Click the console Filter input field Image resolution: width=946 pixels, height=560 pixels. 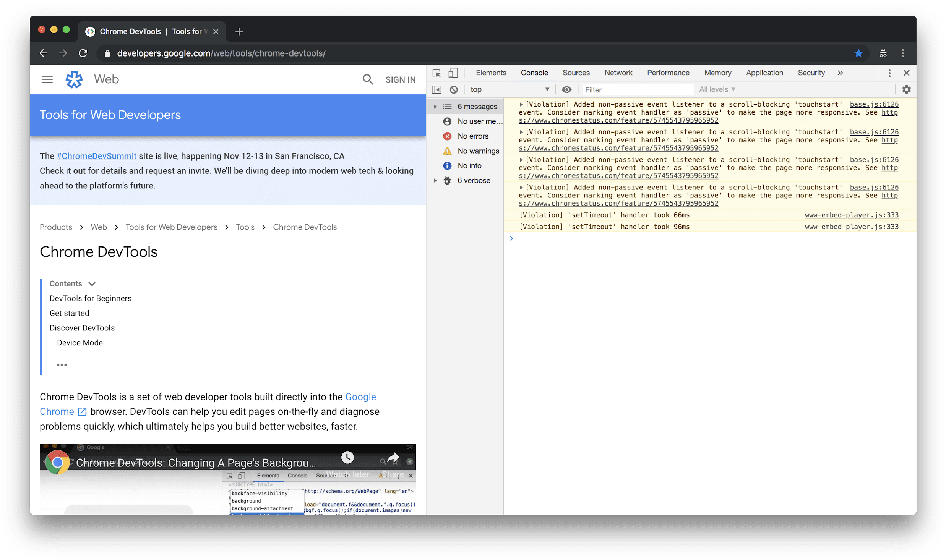pos(638,90)
